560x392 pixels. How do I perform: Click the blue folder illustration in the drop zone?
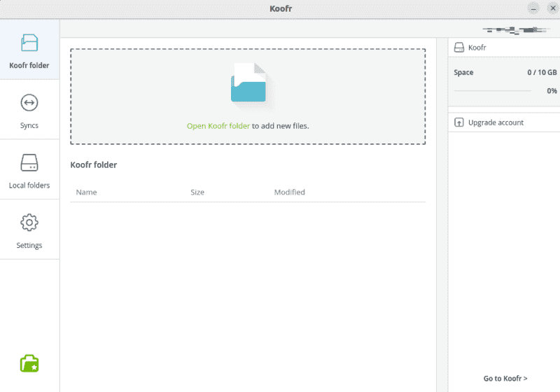coord(249,83)
